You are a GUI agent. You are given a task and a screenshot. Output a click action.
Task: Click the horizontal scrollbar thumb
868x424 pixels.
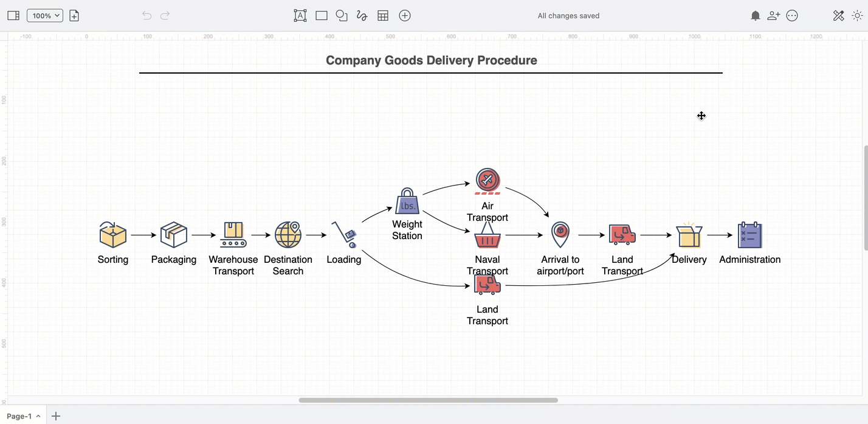(429, 400)
